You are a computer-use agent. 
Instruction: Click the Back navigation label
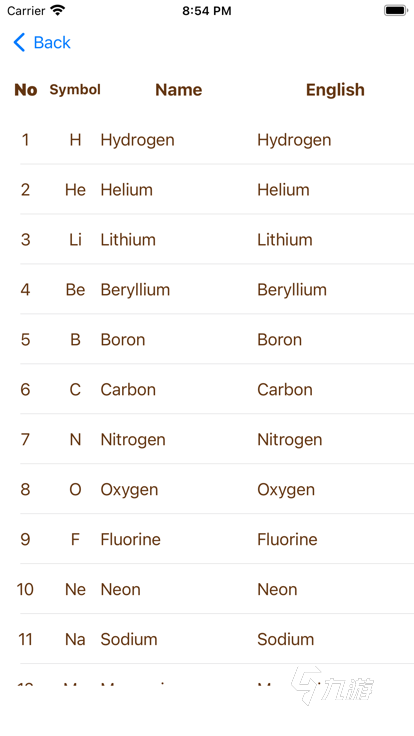[x=52, y=43]
